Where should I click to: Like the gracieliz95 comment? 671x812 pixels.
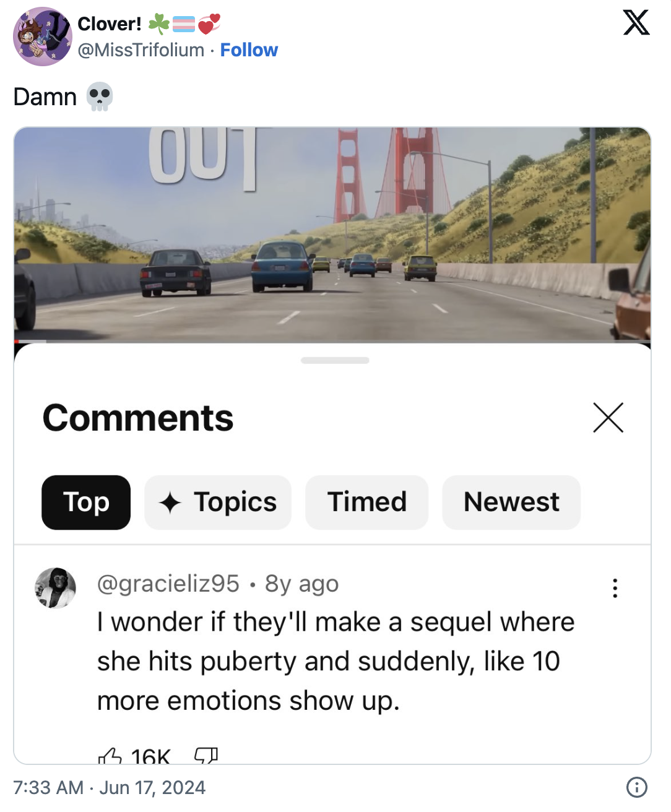click(110, 756)
